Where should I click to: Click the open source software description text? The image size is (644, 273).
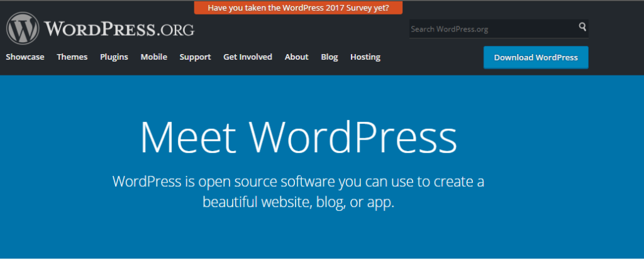coord(299,192)
